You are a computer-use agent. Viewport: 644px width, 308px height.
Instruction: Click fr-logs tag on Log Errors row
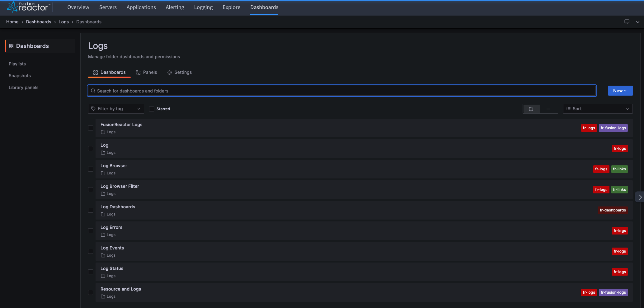click(620, 231)
